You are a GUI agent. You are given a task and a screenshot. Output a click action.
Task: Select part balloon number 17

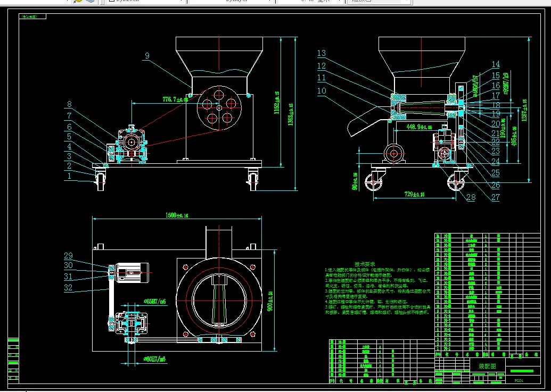496,95
